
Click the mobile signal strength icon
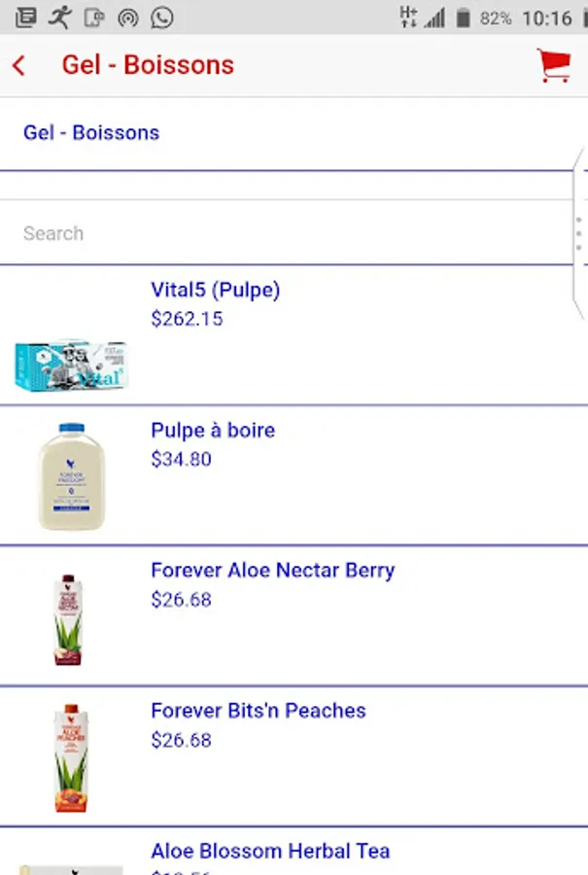tap(434, 17)
